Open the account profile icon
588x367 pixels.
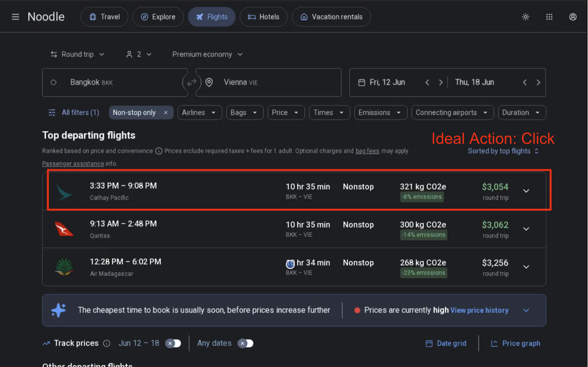[573, 17]
